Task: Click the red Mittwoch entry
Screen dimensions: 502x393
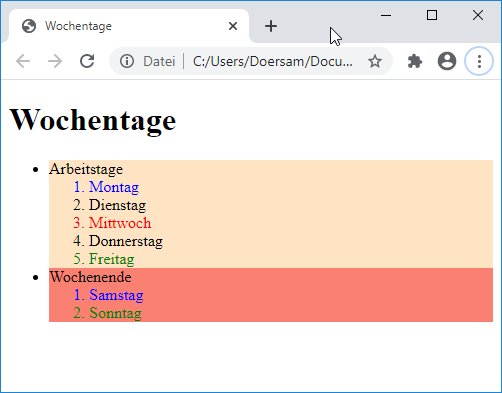Action: tap(120, 223)
